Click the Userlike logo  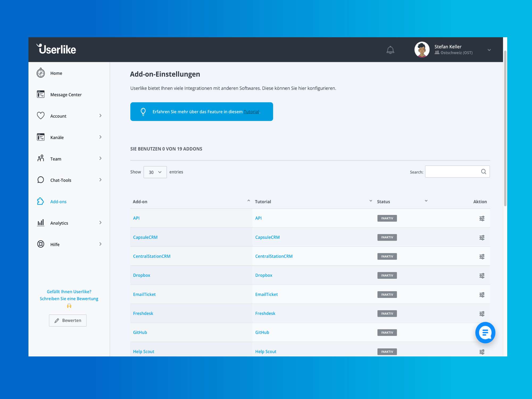(56, 49)
